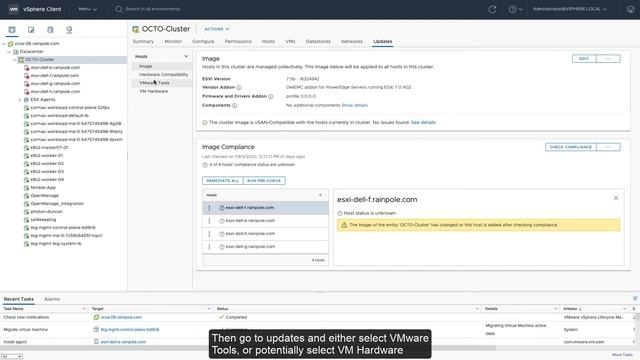The height and width of the screenshot is (360, 640).
Task: Open the Hosts and Clusters inventory view
Action: point(12,29)
